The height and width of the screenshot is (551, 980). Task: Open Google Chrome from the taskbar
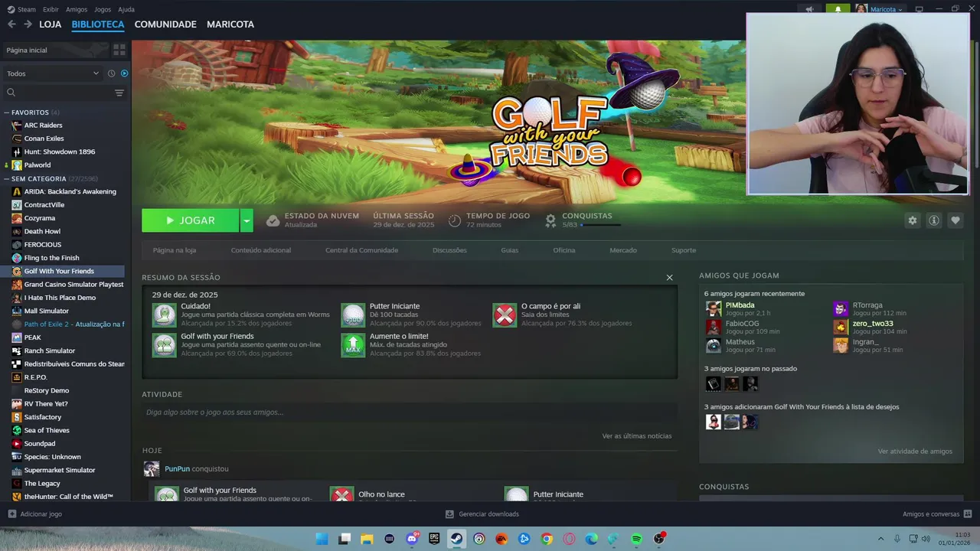(x=547, y=539)
